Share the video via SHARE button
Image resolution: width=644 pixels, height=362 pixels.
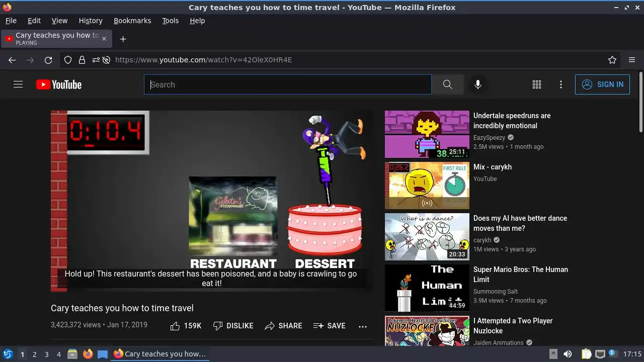click(x=283, y=326)
